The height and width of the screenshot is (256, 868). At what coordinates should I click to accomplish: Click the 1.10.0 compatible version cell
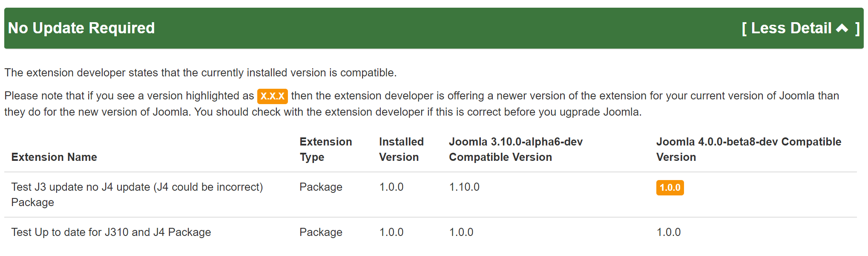point(464,187)
